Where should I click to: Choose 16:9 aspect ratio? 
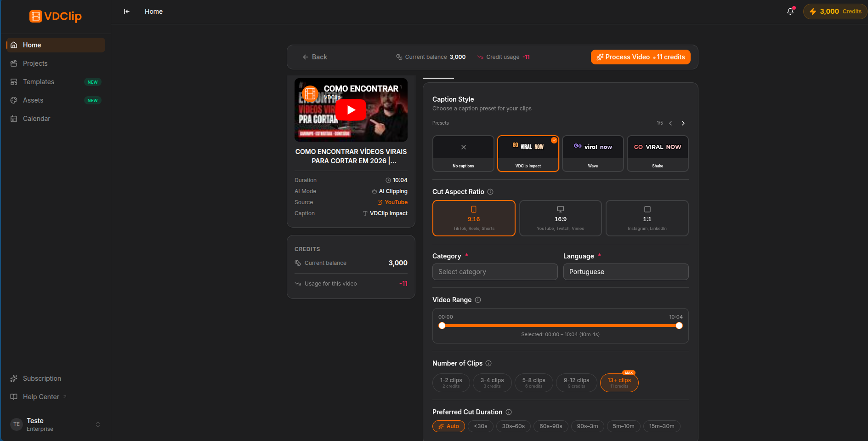(x=561, y=218)
